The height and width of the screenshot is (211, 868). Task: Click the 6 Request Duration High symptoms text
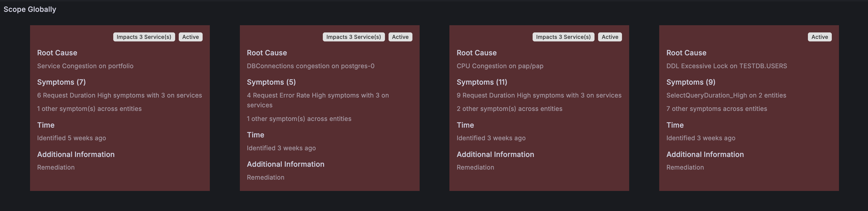tap(120, 95)
